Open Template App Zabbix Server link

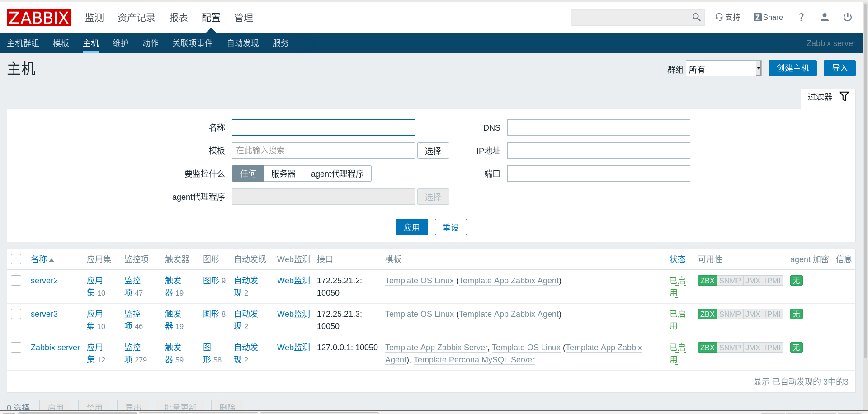coord(436,348)
